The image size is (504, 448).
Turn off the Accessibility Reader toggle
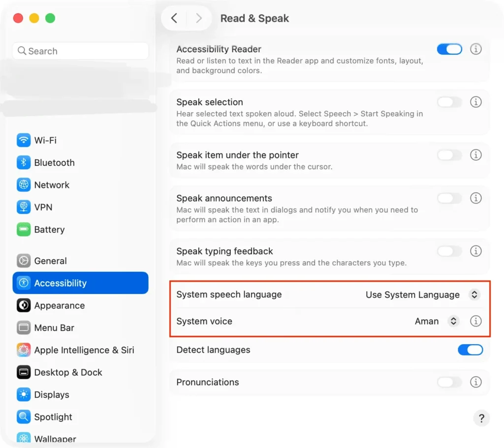[449, 49]
